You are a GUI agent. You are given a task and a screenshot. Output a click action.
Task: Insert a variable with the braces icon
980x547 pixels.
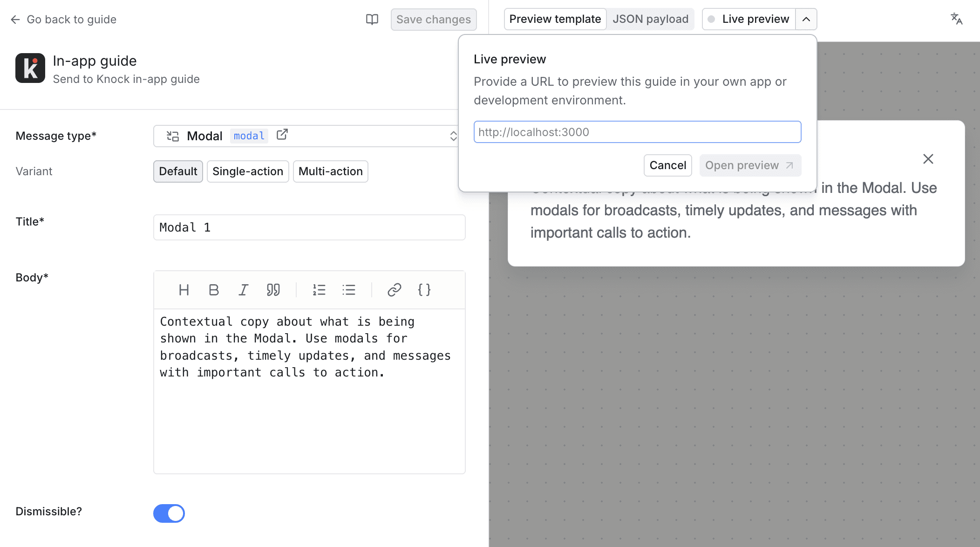pyautogui.click(x=424, y=290)
